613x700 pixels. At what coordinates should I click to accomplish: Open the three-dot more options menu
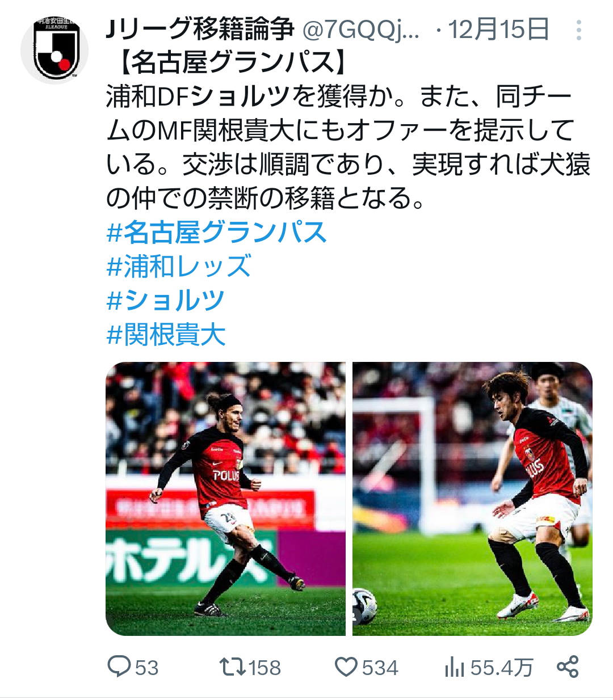578,30
